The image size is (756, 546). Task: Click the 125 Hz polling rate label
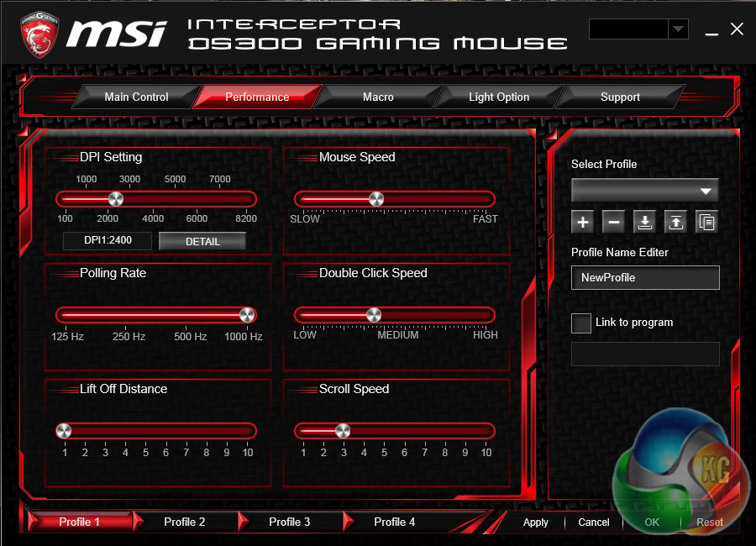click(67, 336)
